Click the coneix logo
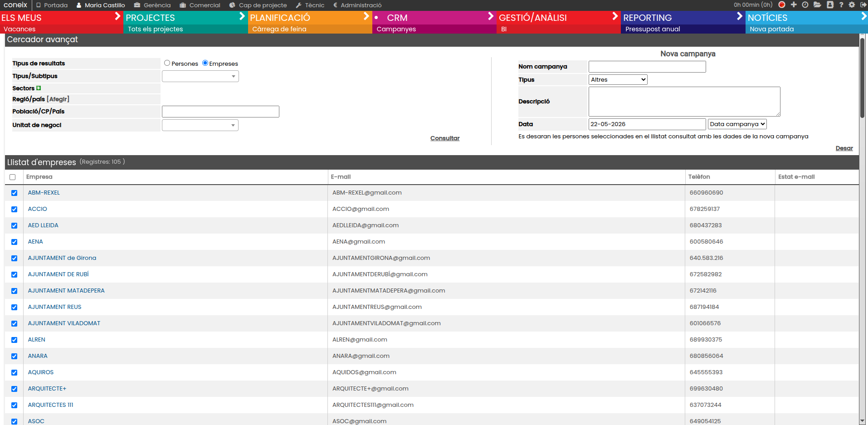The height and width of the screenshot is (425, 868). point(15,5)
